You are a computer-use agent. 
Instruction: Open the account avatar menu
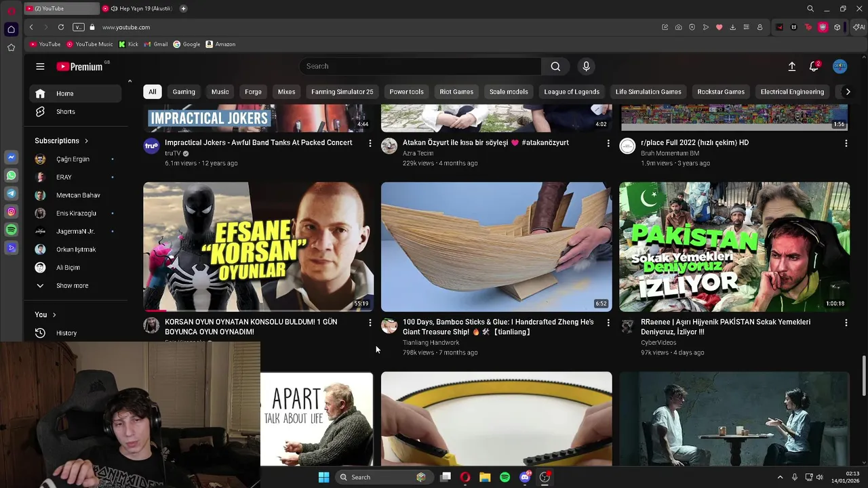coord(840,66)
